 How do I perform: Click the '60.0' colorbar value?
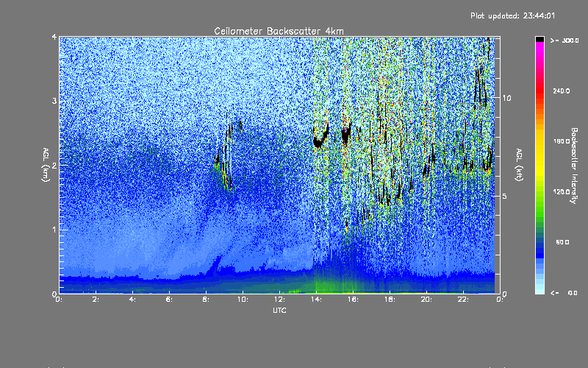562,242
